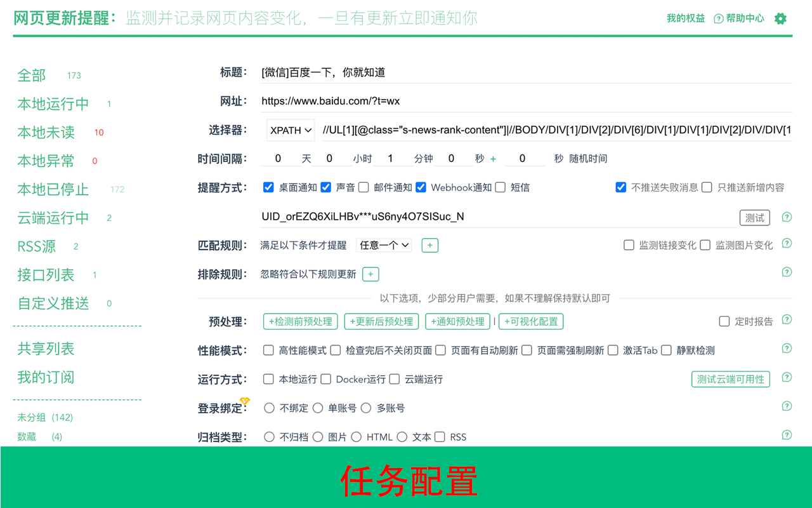Click the help icon next to 运行方式
The width and height of the screenshot is (812, 508).
click(787, 378)
